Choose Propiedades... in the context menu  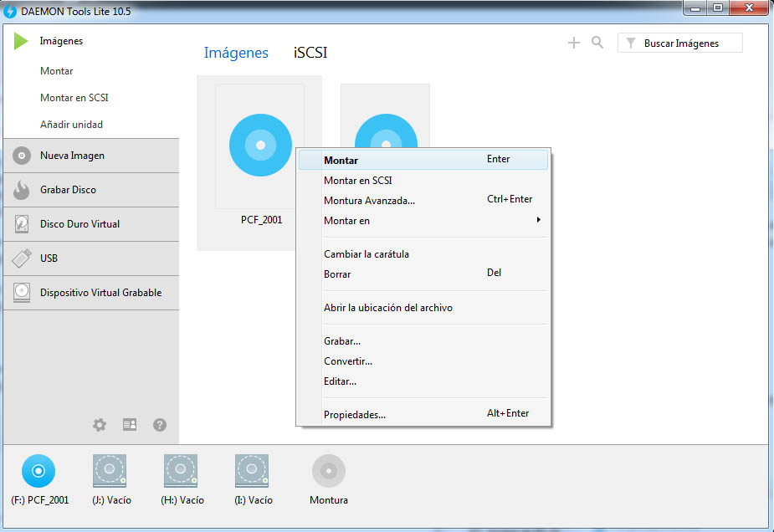tap(423, 415)
